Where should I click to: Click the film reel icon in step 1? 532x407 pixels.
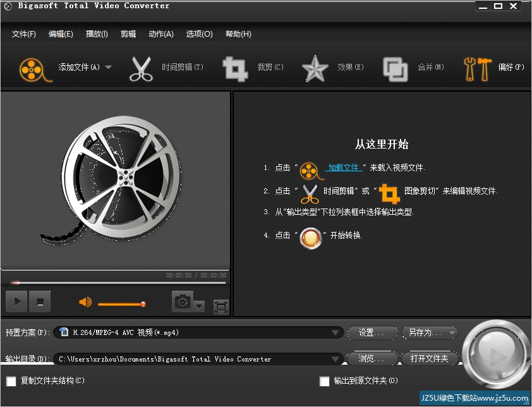tap(311, 171)
